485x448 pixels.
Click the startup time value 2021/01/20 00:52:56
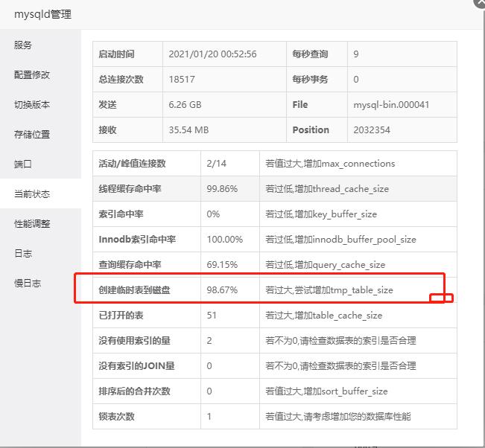(212, 54)
